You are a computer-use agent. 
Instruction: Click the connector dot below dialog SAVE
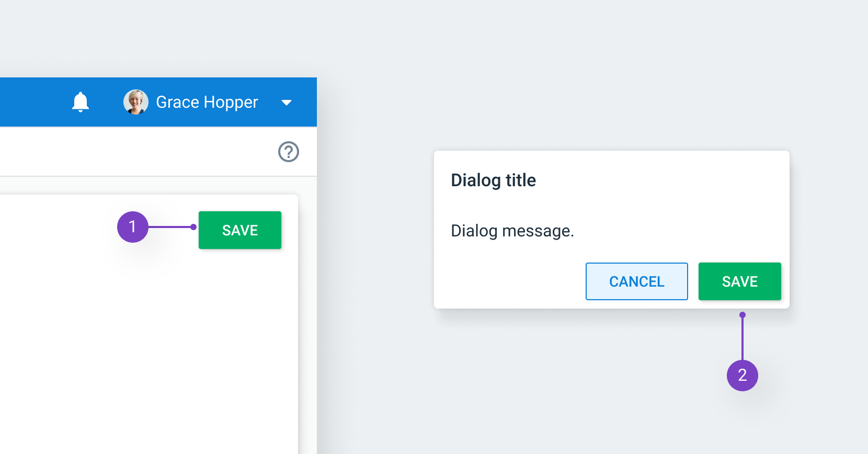tap(743, 315)
